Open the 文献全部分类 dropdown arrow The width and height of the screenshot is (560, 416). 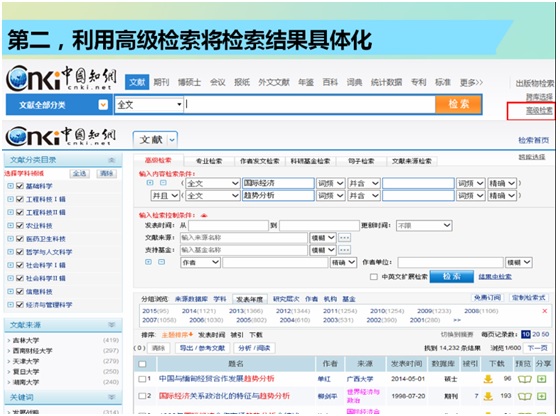tap(103, 105)
